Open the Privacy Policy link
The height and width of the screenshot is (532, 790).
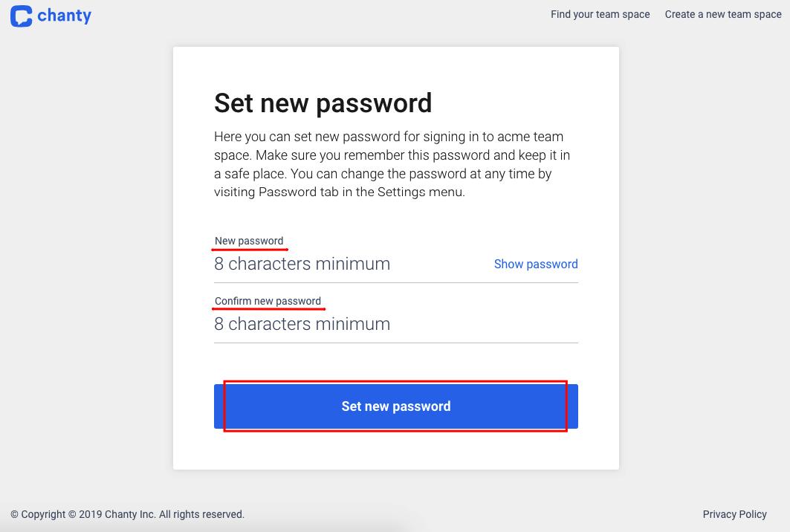734,514
